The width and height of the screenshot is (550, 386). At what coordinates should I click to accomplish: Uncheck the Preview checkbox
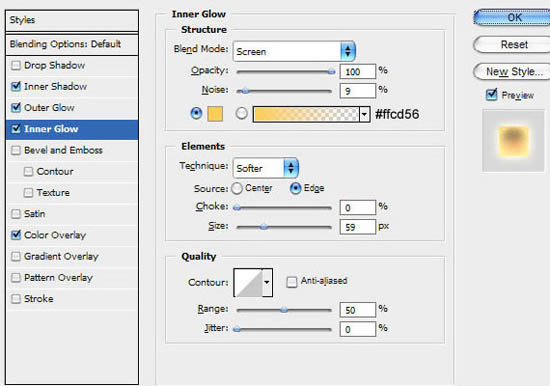491,95
